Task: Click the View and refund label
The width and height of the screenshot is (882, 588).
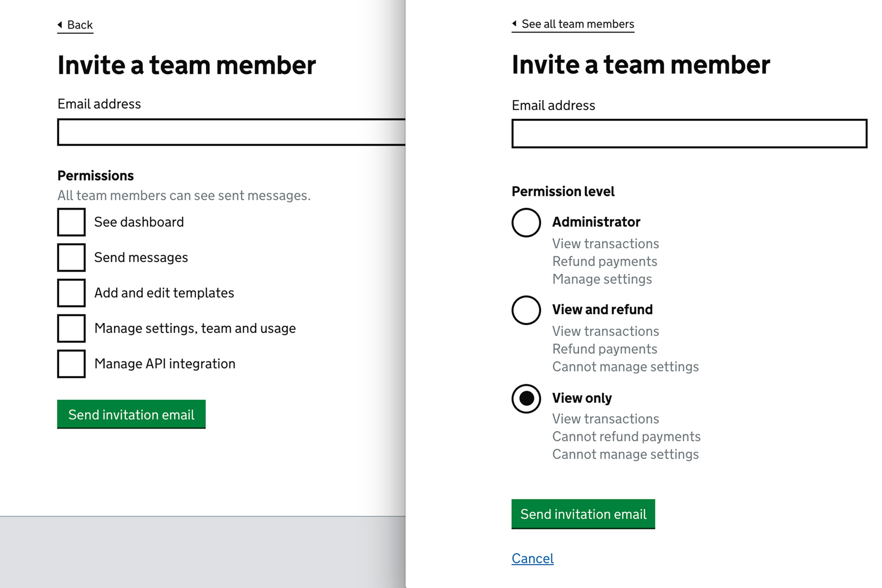Action: (x=602, y=310)
